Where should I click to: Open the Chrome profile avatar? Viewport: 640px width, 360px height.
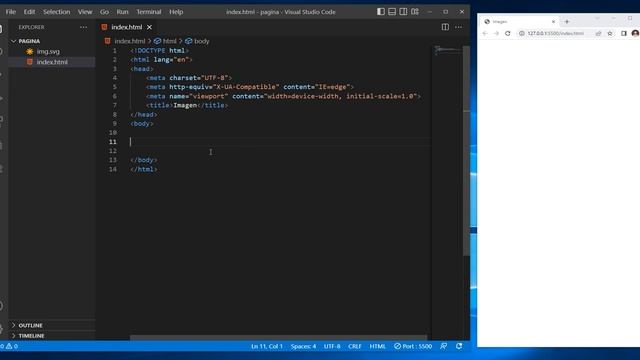pos(635,33)
